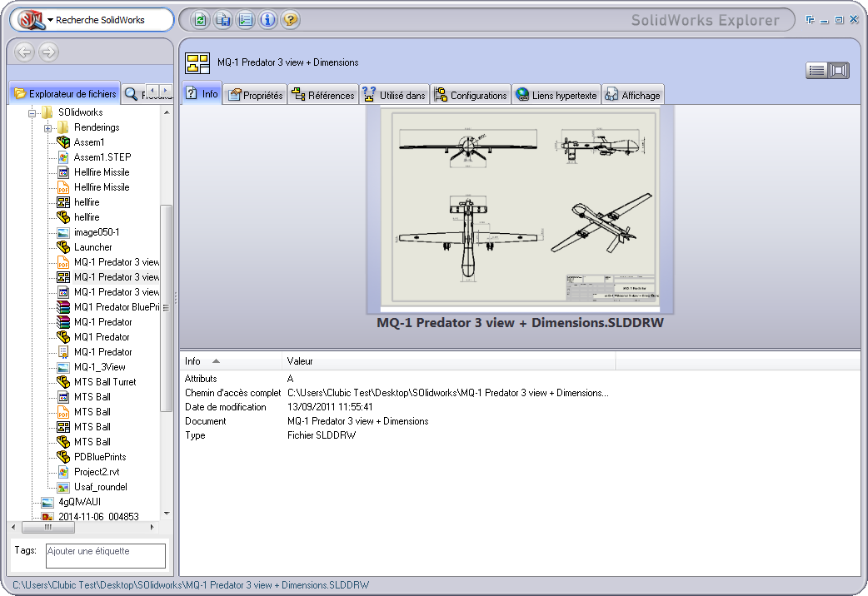The image size is (868, 596).
Task: Open Help with the question-mark icon
Action: (x=290, y=20)
